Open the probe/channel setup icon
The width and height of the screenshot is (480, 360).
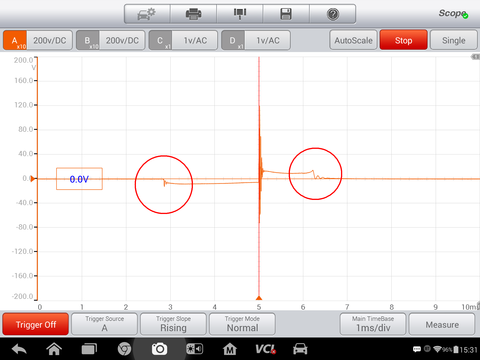click(x=240, y=14)
